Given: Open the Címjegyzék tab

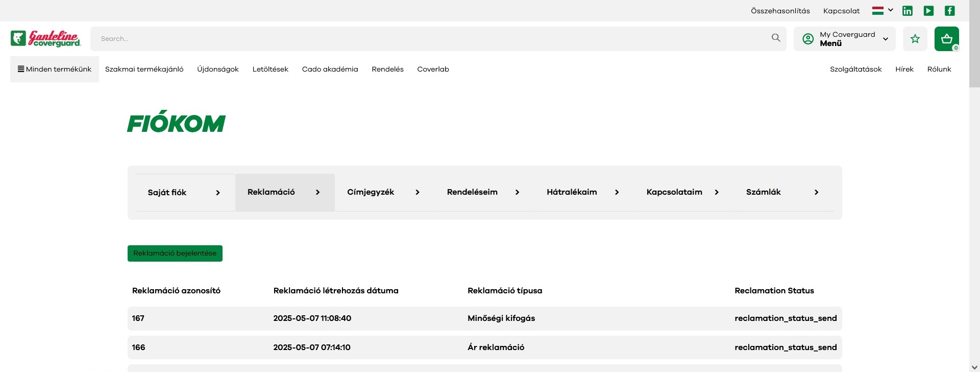Looking at the screenshot, I should click(384, 193).
